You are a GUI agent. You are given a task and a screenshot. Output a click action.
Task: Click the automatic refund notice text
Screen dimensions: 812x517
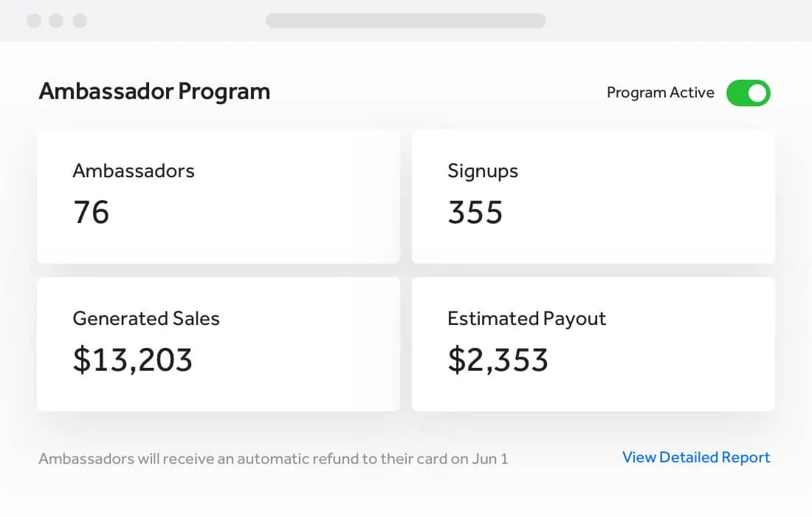(273, 458)
